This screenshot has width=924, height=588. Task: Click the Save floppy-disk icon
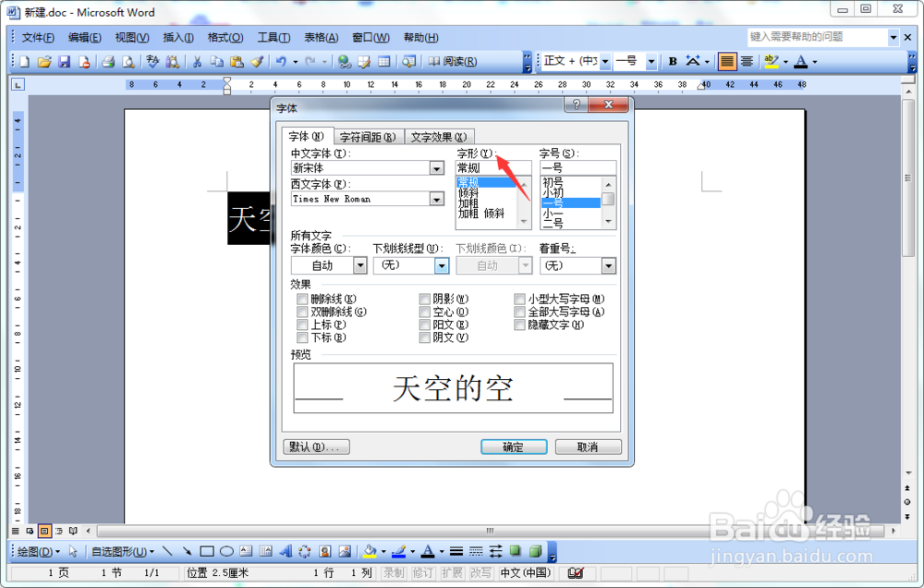[x=65, y=61]
